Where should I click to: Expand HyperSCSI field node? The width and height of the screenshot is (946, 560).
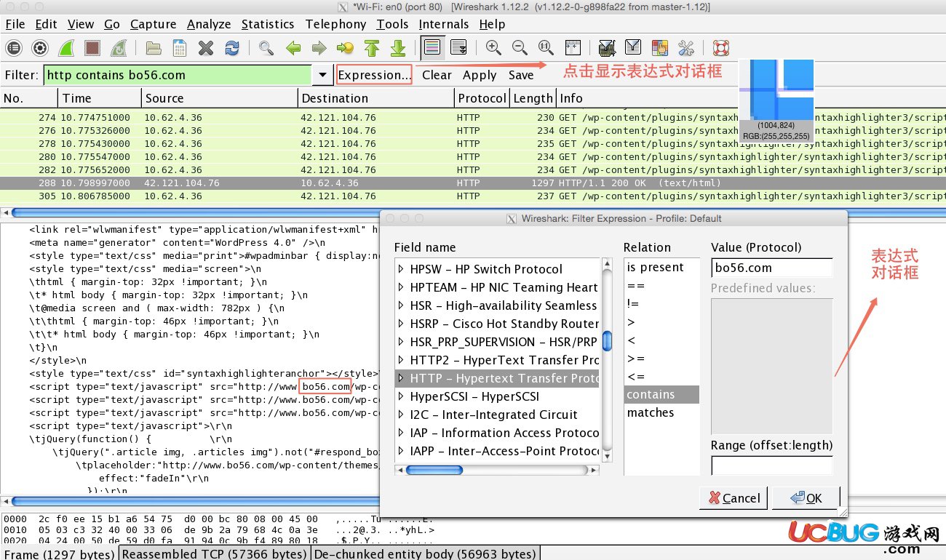[401, 396]
